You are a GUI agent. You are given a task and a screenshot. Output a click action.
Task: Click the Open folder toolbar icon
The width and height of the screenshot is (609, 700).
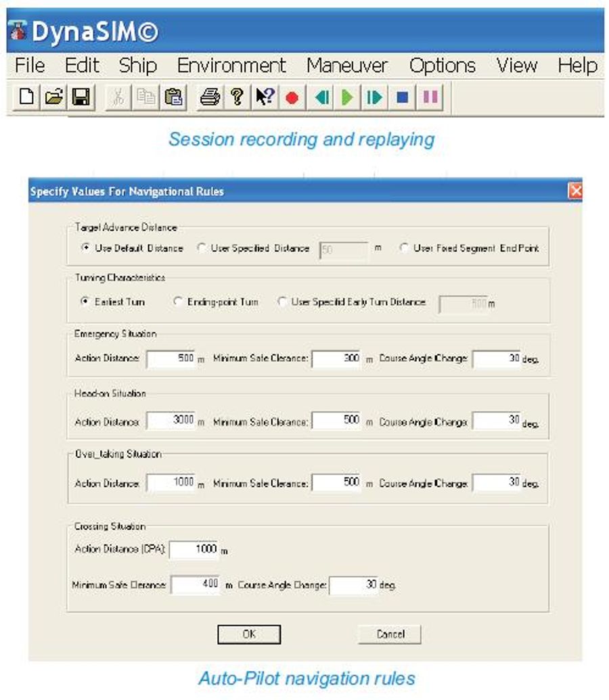[x=53, y=97]
